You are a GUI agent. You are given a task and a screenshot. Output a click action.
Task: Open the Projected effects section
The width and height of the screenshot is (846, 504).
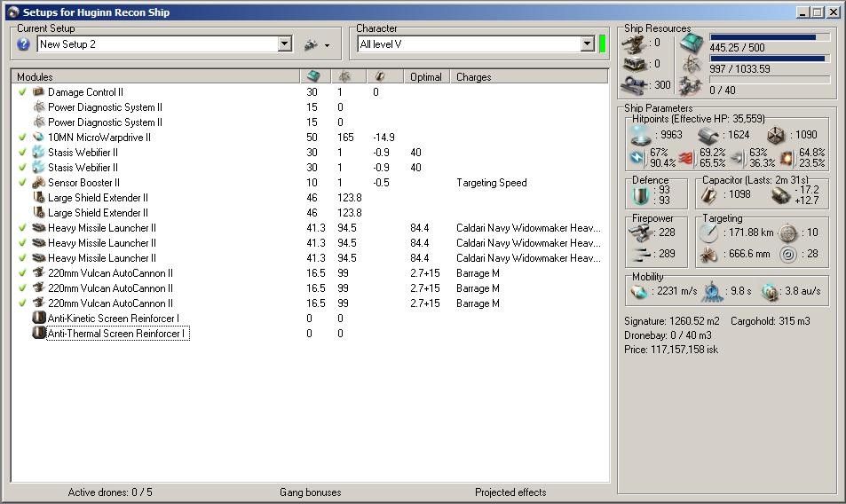[510, 492]
